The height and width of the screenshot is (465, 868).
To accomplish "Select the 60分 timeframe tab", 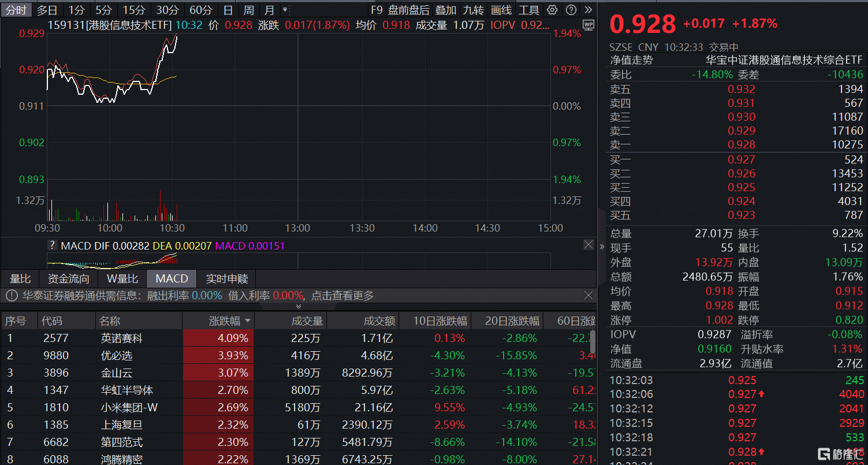I will coord(200,10).
